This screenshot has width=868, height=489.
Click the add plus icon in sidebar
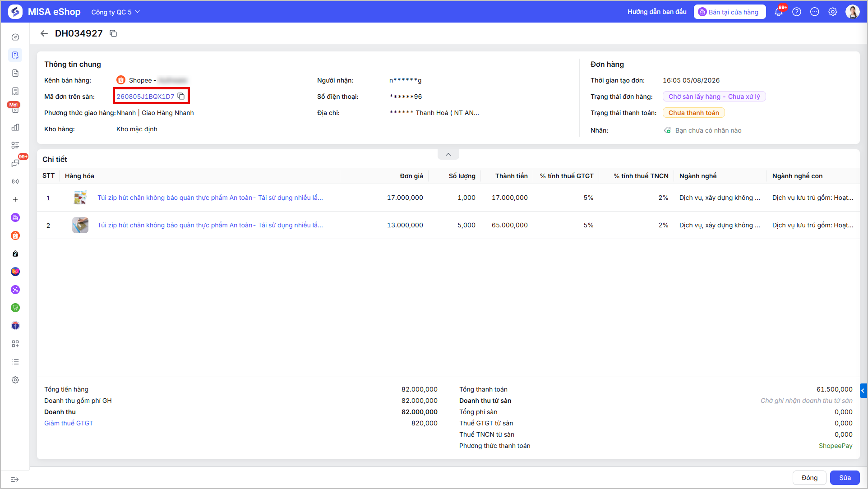(15, 199)
